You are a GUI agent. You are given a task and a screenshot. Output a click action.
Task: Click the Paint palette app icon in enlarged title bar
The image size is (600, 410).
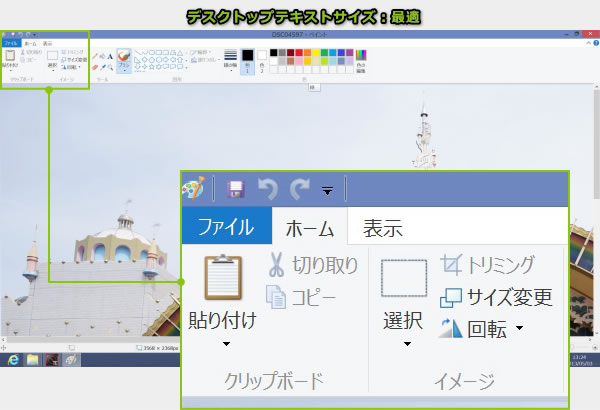coord(194,188)
